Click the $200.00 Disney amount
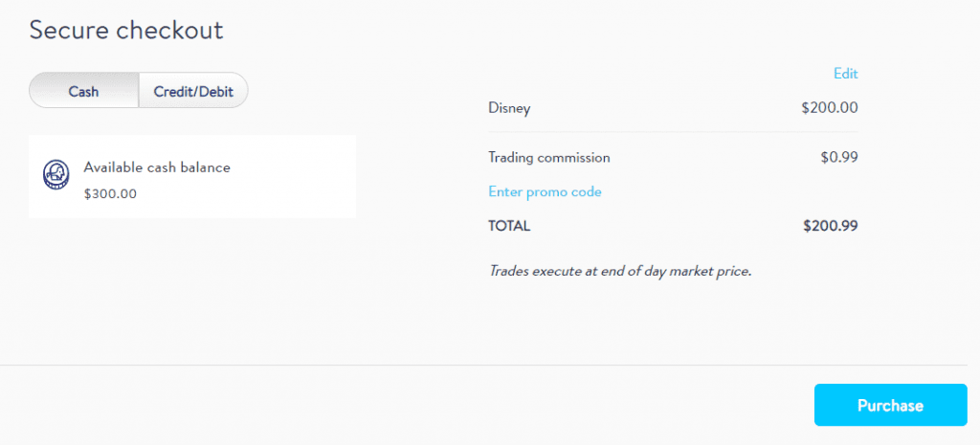The image size is (980, 445). pos(830,108)
